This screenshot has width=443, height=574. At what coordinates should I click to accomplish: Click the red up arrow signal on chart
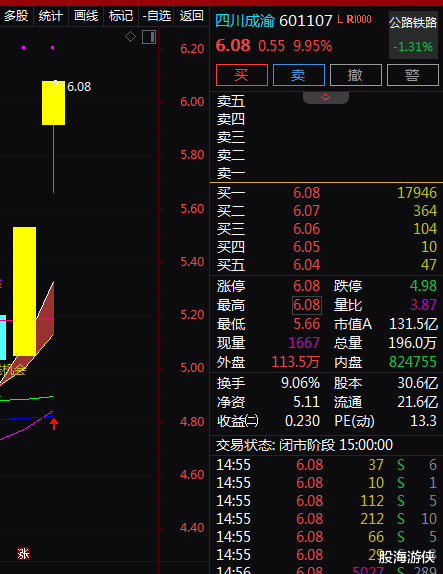pyautogui.click(x=54, y=424)
